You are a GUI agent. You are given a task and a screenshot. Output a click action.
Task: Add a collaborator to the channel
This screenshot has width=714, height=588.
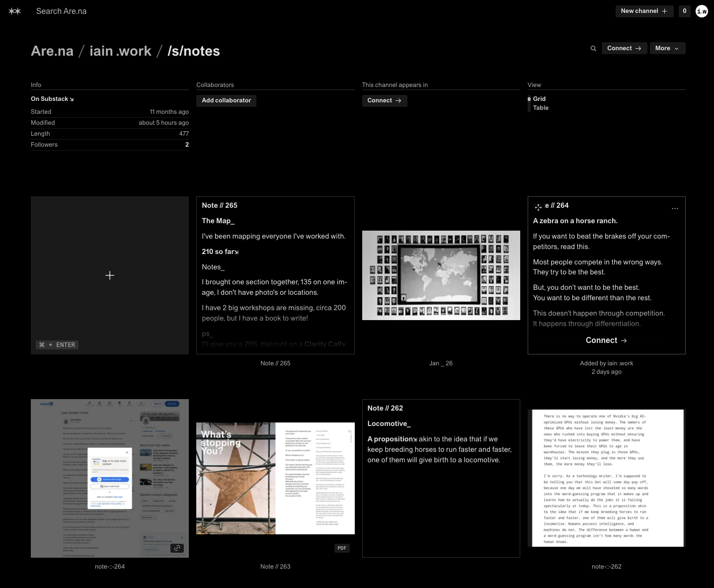tap(226, 100)
